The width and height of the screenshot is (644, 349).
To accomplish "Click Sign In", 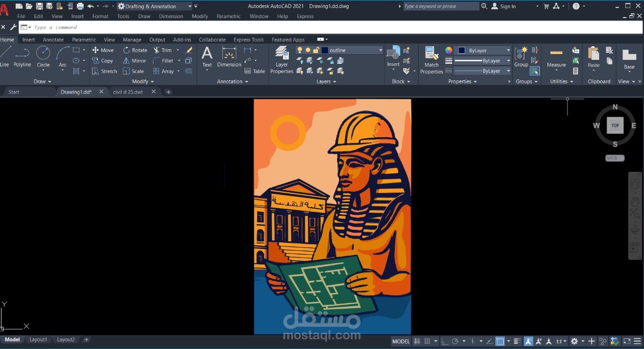I will 503,7.
